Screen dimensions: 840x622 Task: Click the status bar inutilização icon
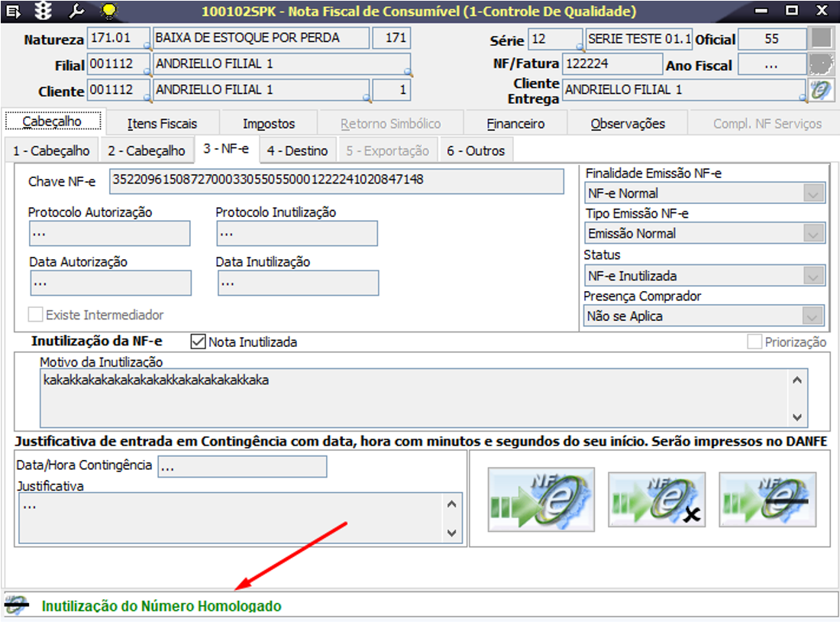pos(17,605)
